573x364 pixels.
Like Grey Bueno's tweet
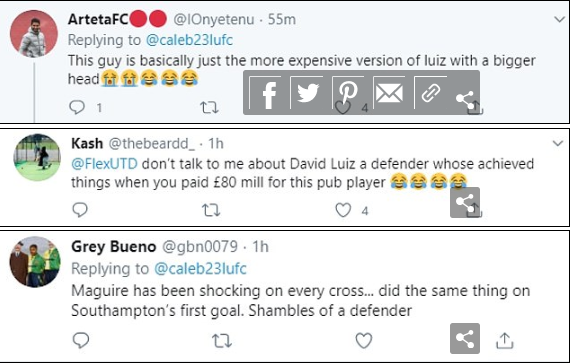[x=364, y=340]
